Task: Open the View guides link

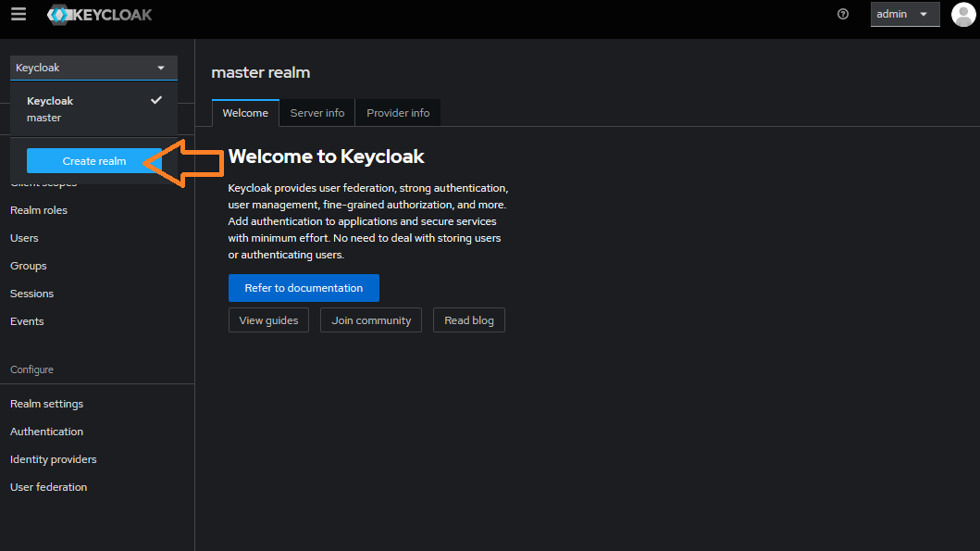Action: (268, 320)
